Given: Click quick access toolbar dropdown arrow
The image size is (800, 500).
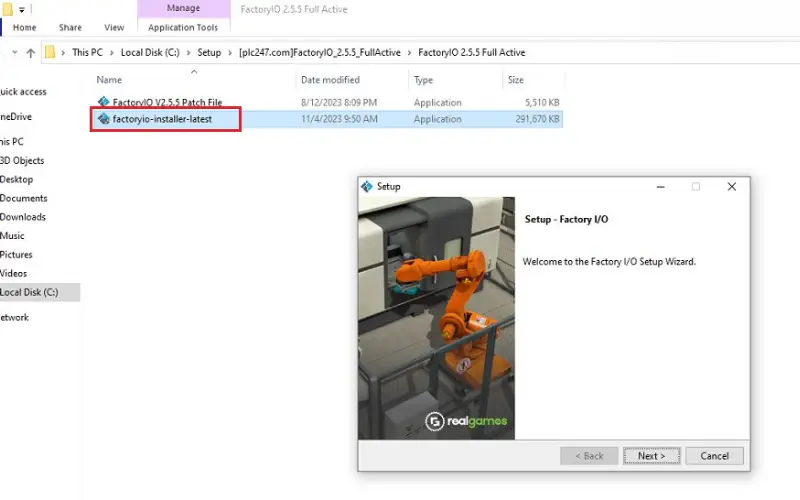Looking at the screenshot, I should (22, 10).
